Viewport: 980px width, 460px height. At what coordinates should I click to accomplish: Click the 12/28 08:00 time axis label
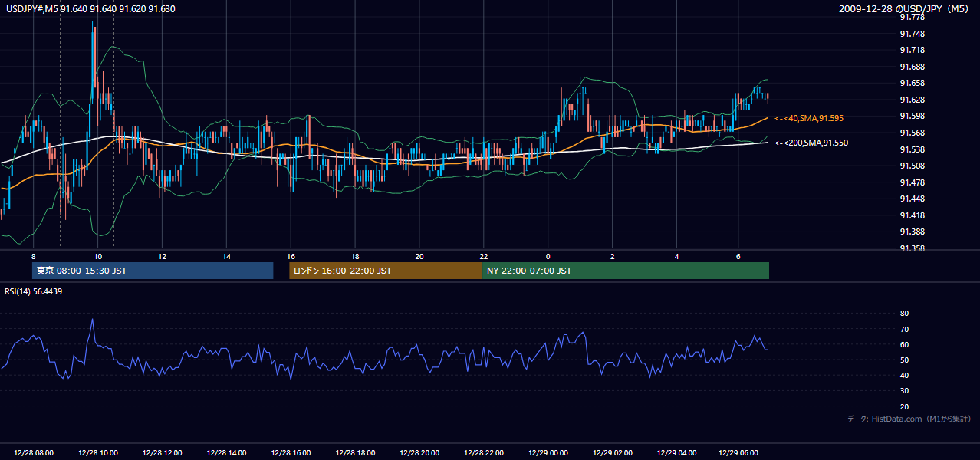pyautogui.click(x=34, y=453)
